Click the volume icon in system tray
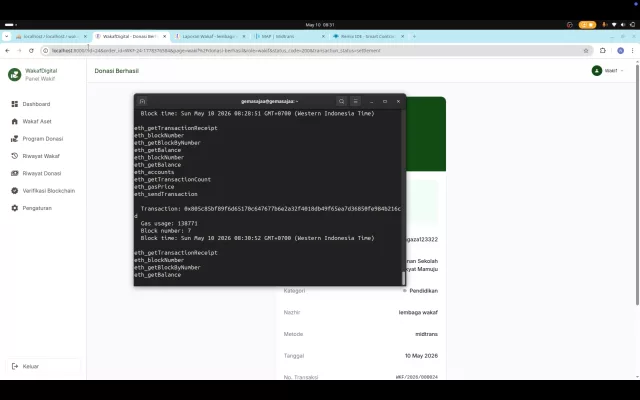The width and height of the screenshot is (640, 400). pos(623,25)
